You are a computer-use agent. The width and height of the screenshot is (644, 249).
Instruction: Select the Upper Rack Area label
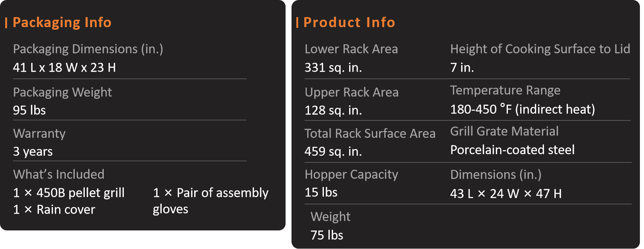pos(351,92)
